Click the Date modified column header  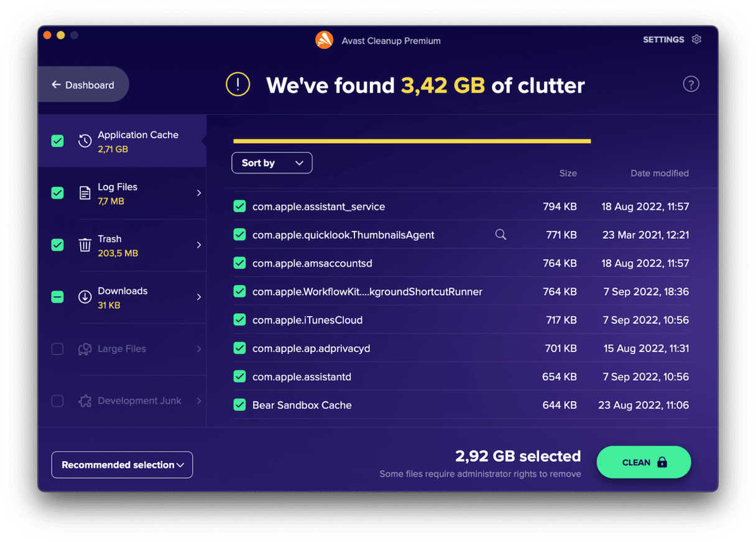click(660, 174)
